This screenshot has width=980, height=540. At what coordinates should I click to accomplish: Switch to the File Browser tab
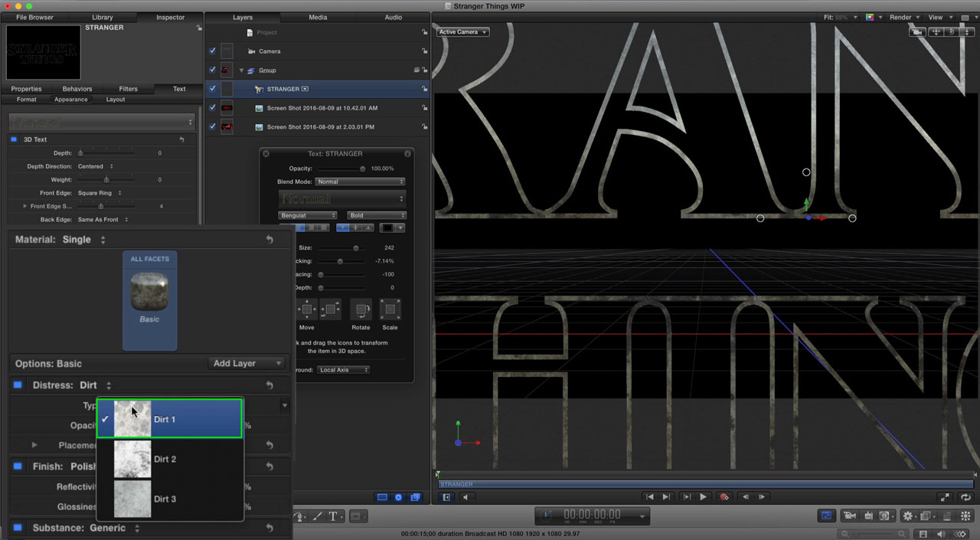(x=35, y=17)
